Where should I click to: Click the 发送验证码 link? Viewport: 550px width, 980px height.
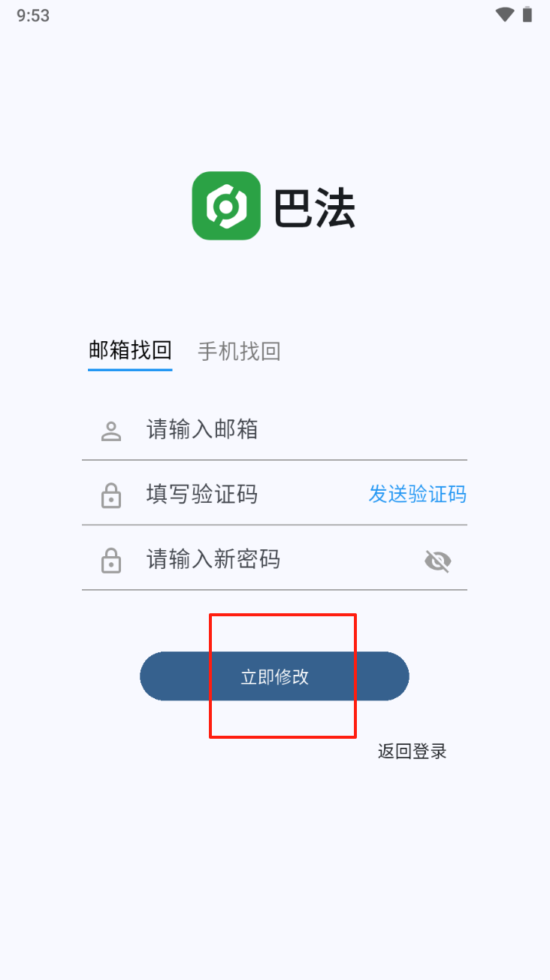[x=418, y=494]
